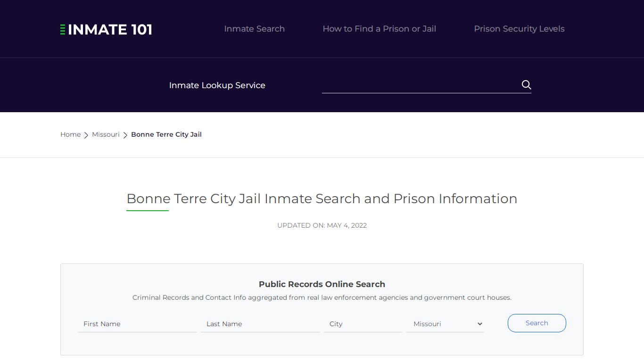The height and width of the screenshot is (362, 644).
Task: Click the magnifying glass search icon
Action: (526, 85)
